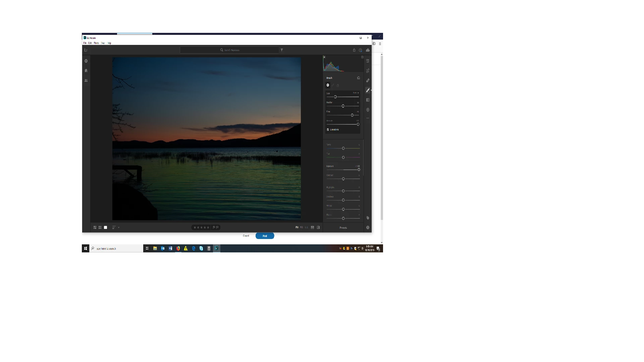Select the Crop and Rotate tool
The width and height of the screenshot is (644, 362).
[368, 71]
